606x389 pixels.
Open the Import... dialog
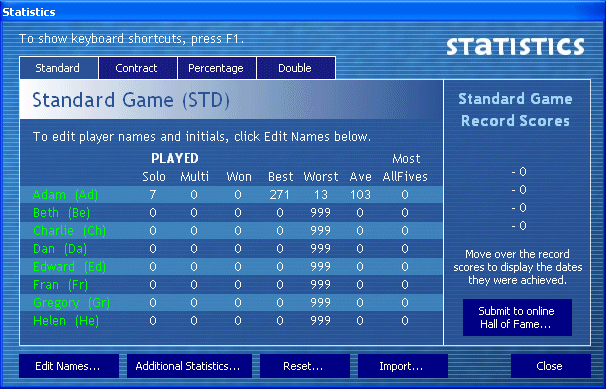[x=402, y=366]
